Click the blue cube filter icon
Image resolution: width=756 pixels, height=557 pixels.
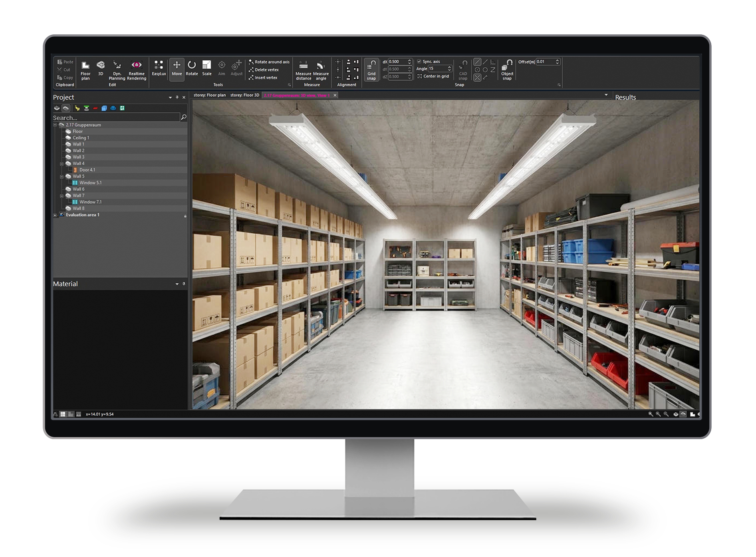[104, 108]
